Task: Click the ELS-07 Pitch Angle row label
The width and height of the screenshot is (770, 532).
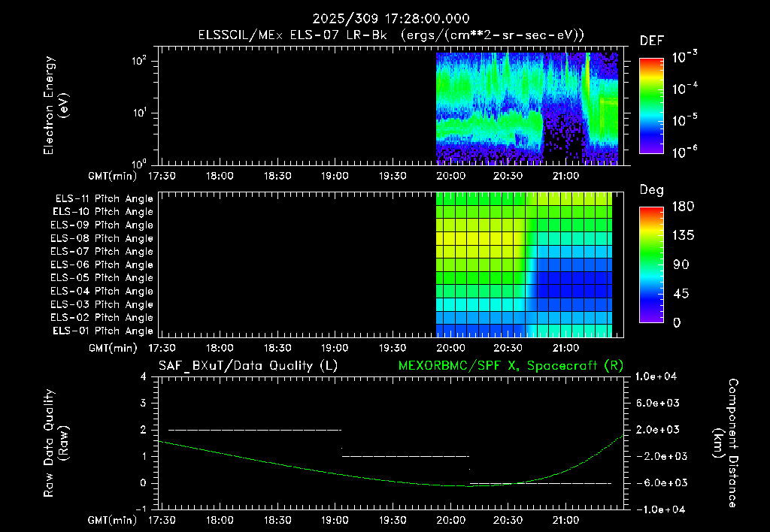Action: [x=102, y=251]
